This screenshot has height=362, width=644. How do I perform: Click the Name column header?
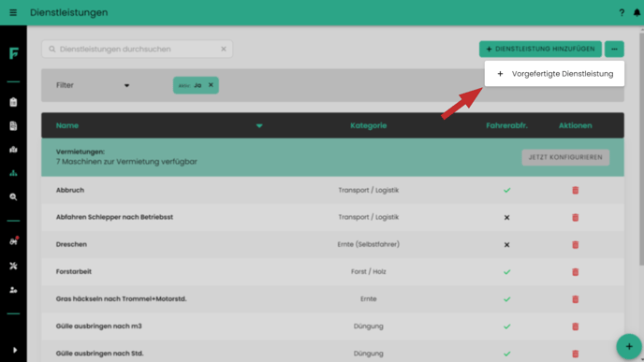[x=67, y=125]
